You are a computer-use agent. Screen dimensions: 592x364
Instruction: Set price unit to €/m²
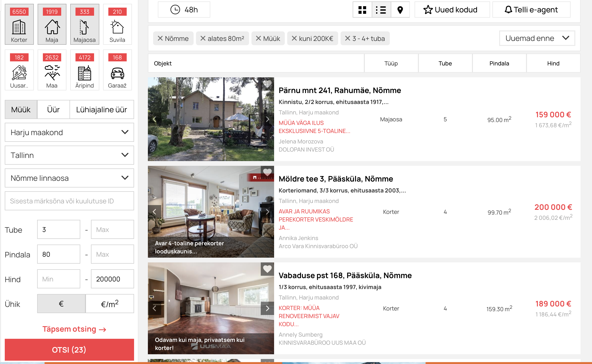click(x=110, y=304)
